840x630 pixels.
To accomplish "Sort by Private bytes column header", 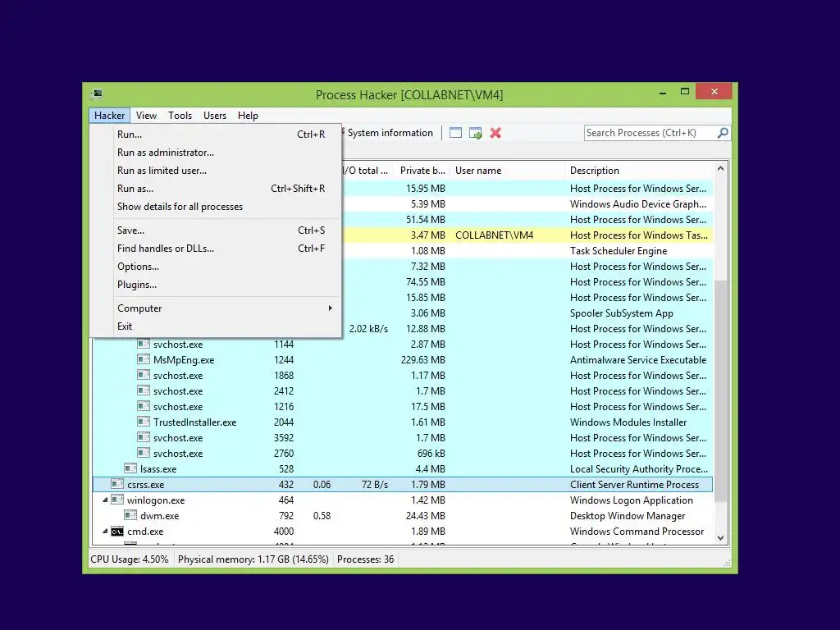I will (422, 171).
